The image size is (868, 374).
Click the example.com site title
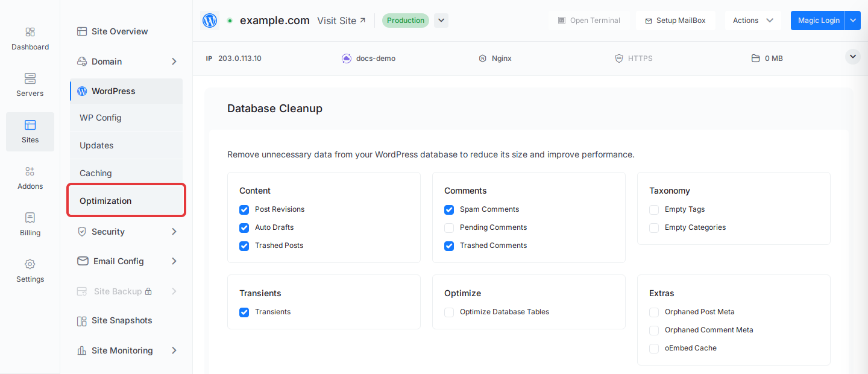coord(275,21)
